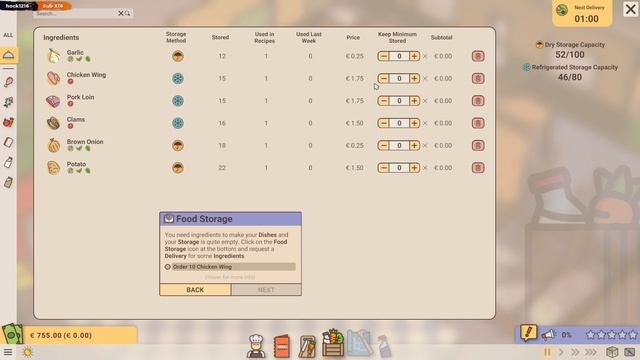This screenshot has height=360, width=640.
Task: Decrease Chicken Wing minimum stored quantity
Action: pyautogui.click(x=383, y=78)
